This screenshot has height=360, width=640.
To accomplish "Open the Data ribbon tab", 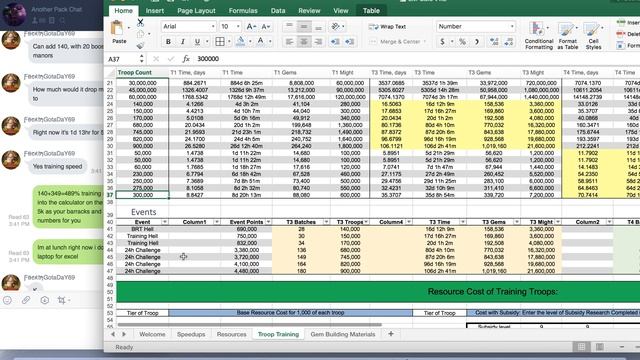I will pos(278,11).
